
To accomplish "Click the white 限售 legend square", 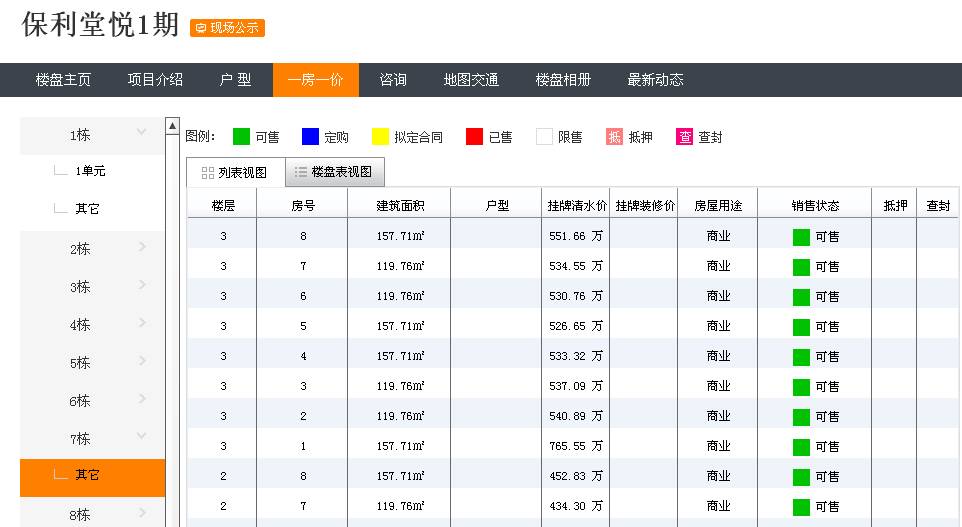I will (544, 137).
